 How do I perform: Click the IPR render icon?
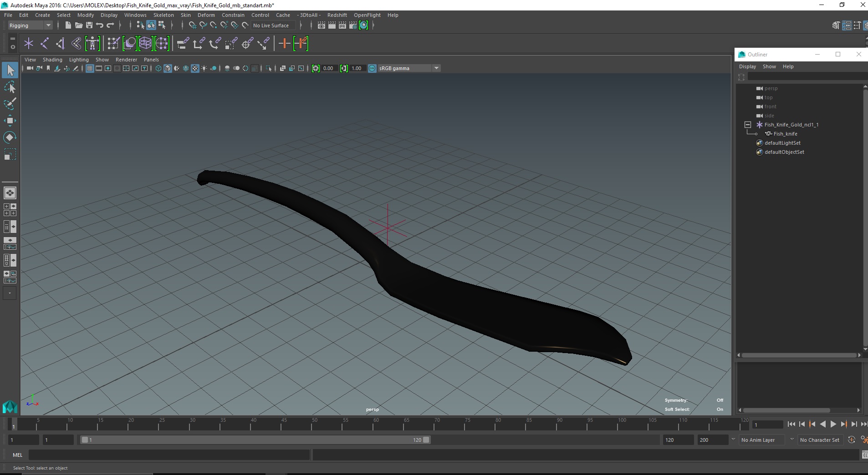342,25
